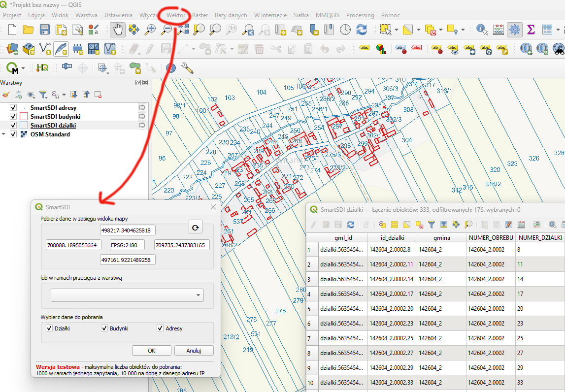The image size is (565, 392).
Task: Create a new Shapefile layer
Action: coord(45,48)
